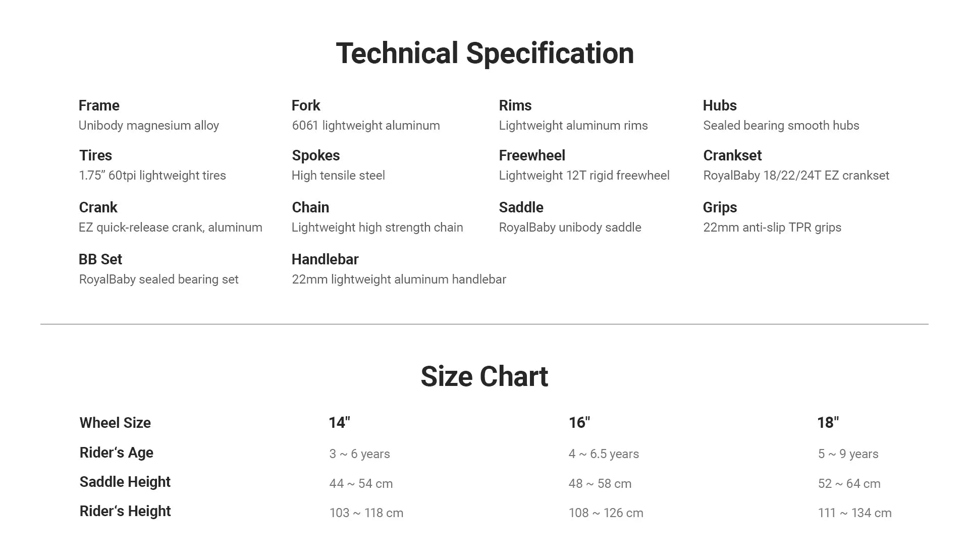Click the 18" wheel size column header
This screenshot has width=969, height=560.
coord(828,423)
